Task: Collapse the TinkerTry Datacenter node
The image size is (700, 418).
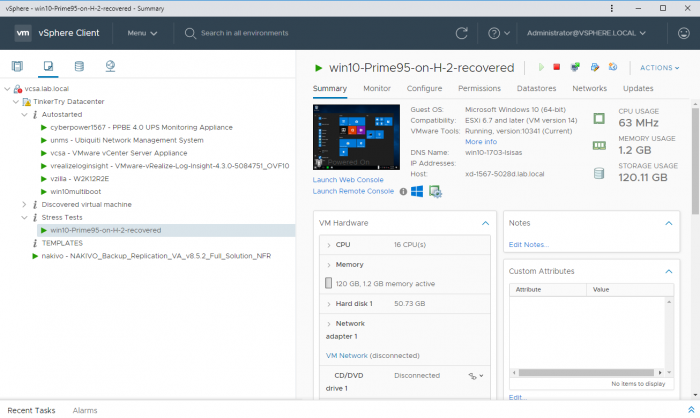Action: tap(16, 102)
